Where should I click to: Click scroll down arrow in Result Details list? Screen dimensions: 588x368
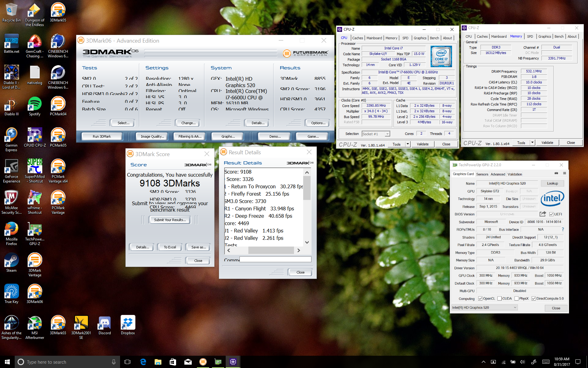pos(307,242)
